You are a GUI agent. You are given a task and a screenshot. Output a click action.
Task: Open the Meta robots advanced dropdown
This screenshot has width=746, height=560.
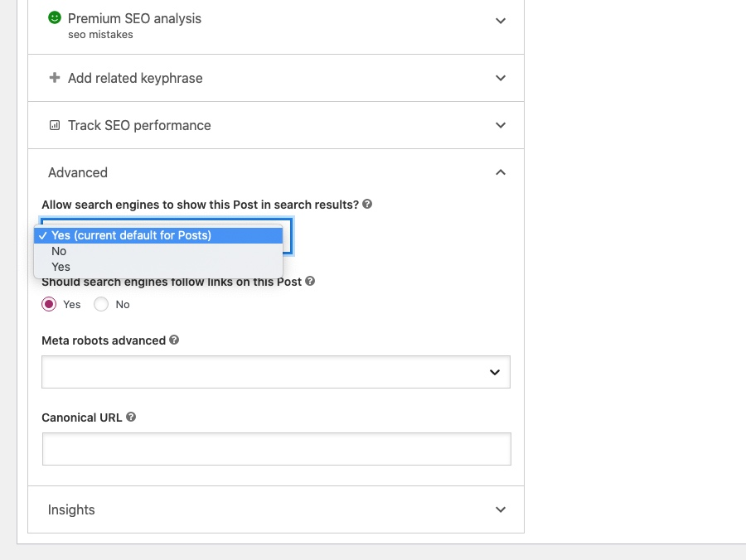tap(275, 372)
